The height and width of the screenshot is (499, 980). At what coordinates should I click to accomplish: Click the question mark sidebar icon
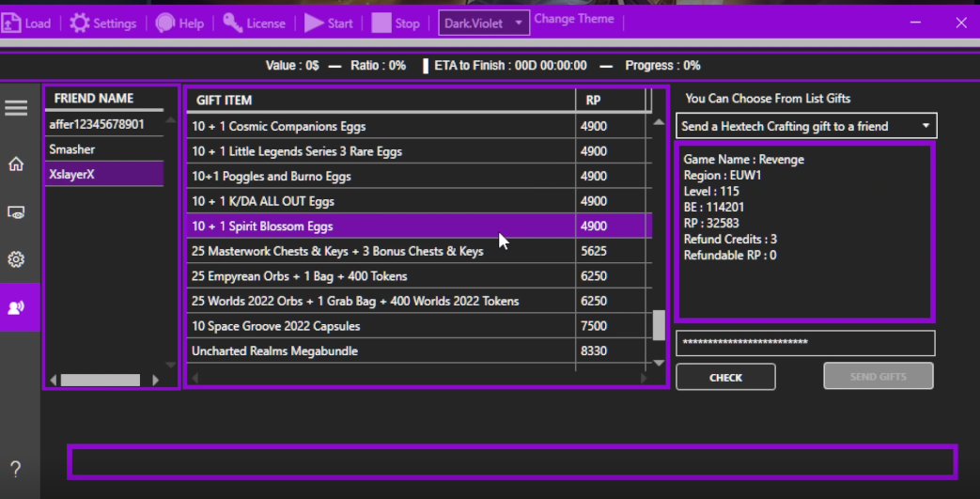pyautogui.click(x=16, y=469)
